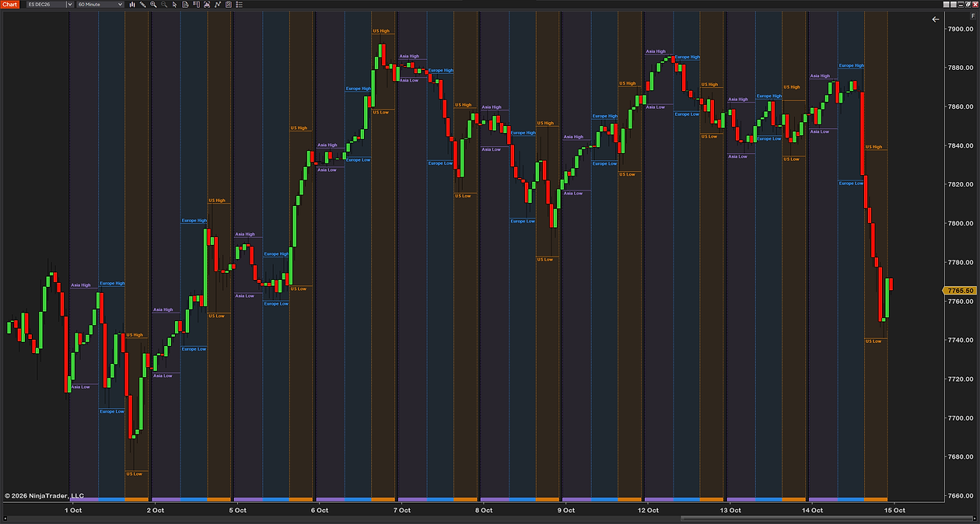Click the 7880.00 price axis label

point(959,68)
